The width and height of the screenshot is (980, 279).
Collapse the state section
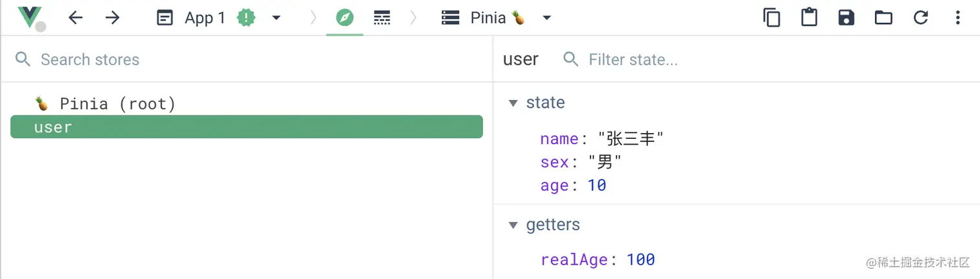[514, 103]
